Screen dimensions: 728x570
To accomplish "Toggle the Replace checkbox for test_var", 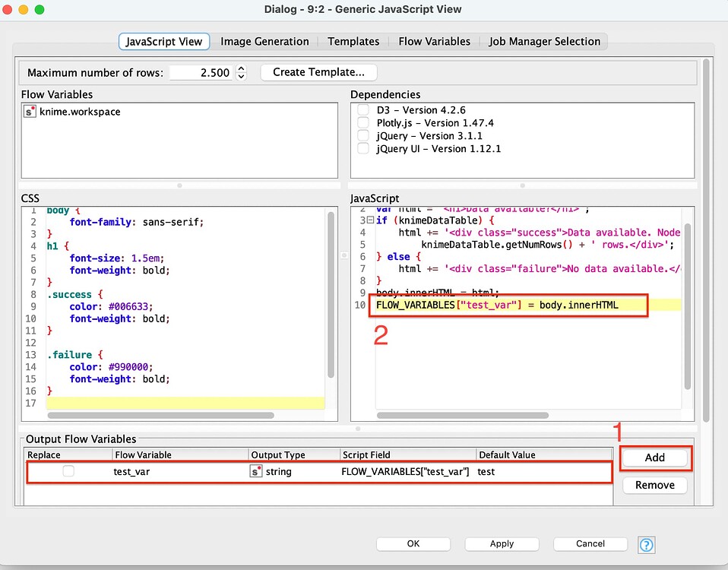I will click(68, 471).
